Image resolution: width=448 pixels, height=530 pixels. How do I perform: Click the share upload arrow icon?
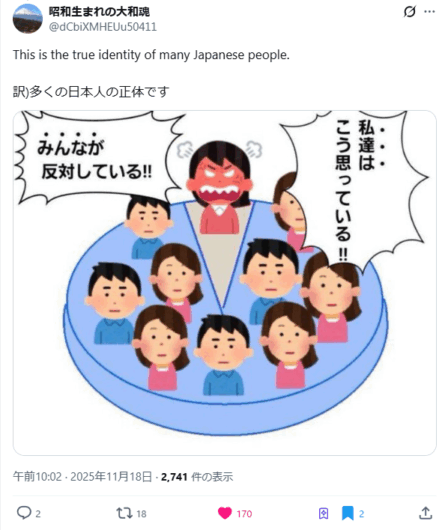(x=425, y=513)
